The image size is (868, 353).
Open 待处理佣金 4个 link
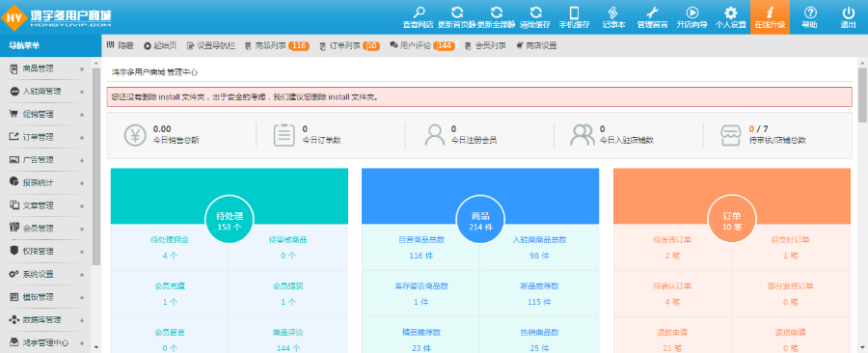coord(170,248)
